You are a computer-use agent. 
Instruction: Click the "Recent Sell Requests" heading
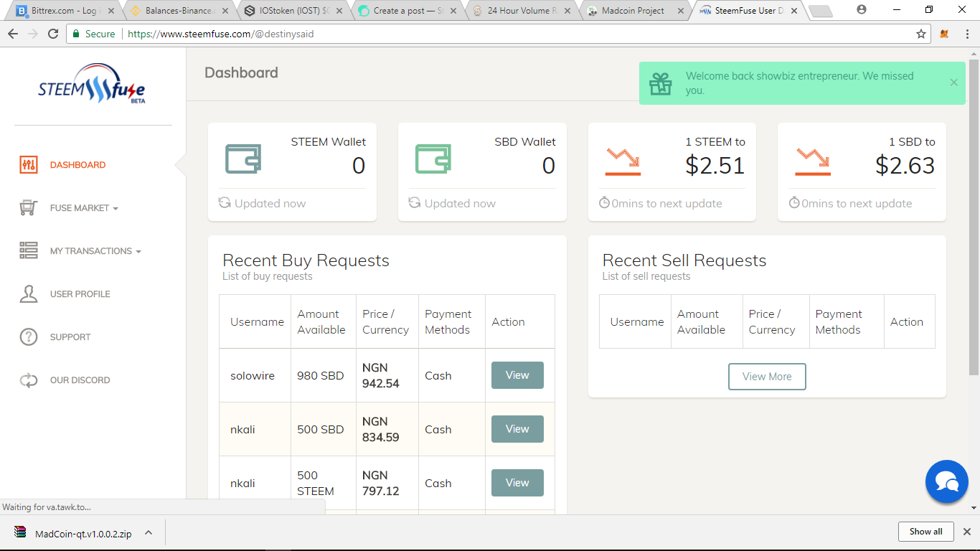(684, 260)
